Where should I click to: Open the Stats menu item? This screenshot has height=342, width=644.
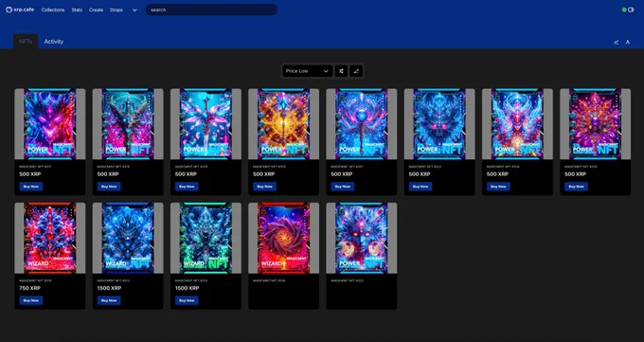point(77,9)
